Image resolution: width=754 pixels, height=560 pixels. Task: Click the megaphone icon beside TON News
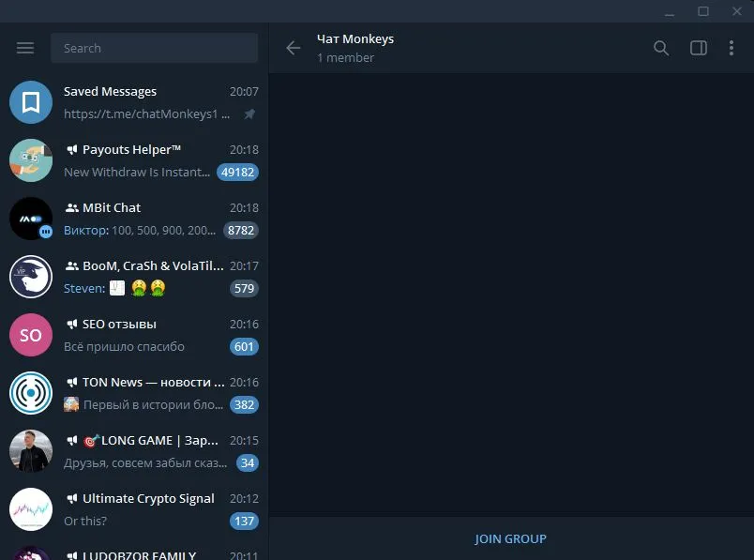(x=71, y=383)
